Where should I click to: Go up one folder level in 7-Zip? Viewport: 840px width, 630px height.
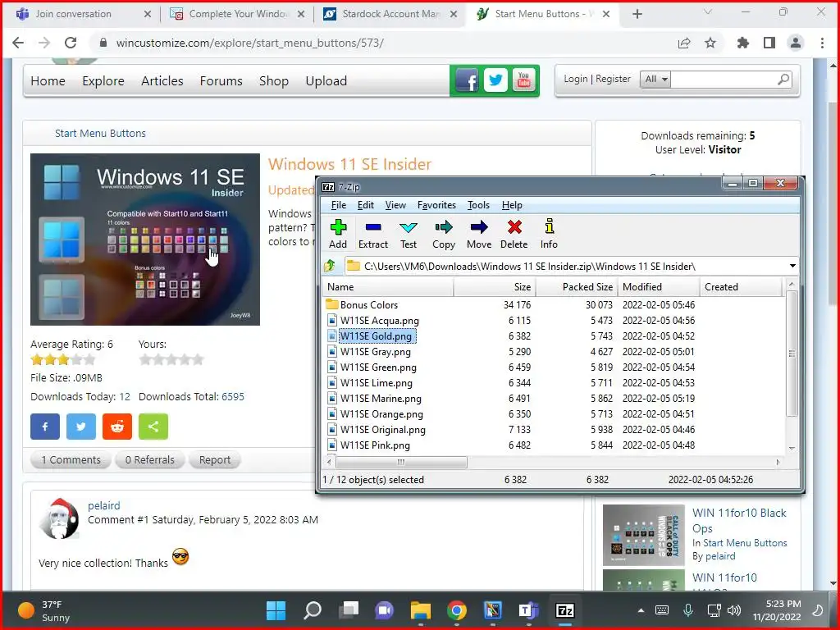[x=330, y=266]
